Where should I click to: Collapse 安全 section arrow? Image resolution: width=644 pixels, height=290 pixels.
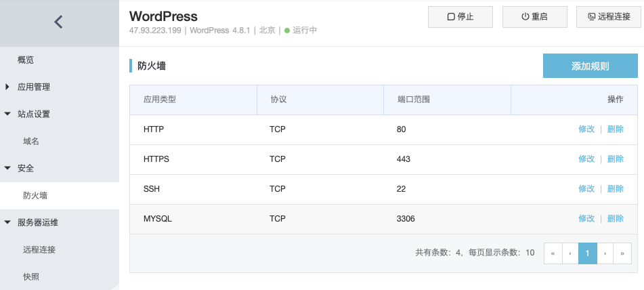tap(7, 169)
